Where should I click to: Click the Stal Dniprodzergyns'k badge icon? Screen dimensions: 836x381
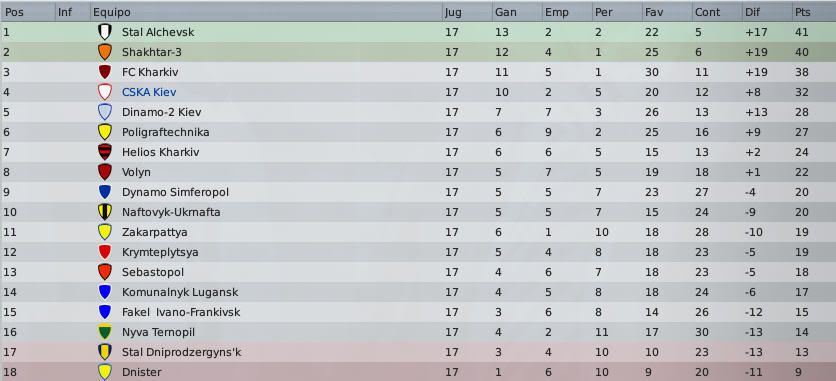(x=104, y=352)
